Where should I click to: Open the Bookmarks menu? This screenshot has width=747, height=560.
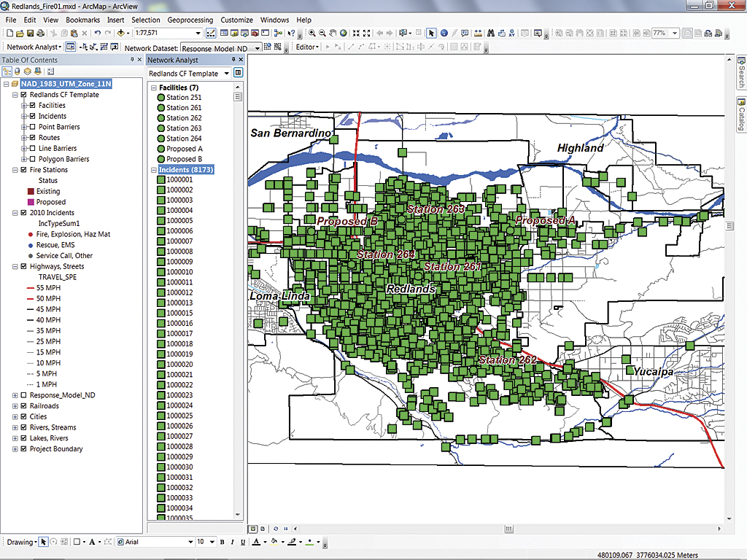(x=82, y=20)
